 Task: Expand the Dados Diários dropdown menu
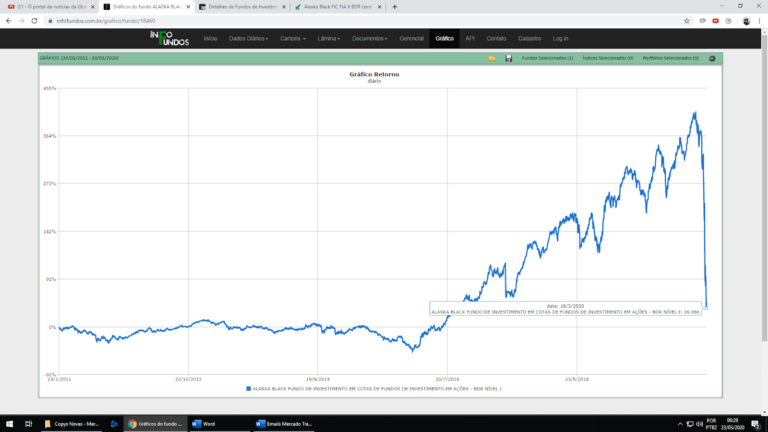250,38
